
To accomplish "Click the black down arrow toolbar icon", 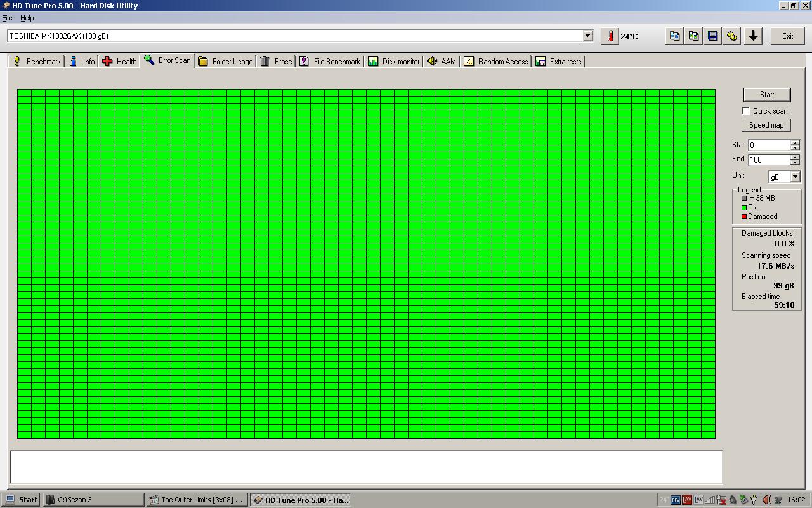I will 753,36.
